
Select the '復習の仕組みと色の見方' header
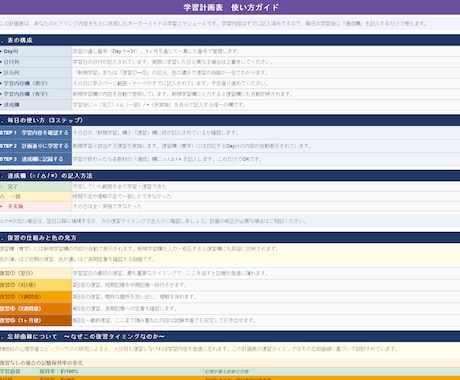point(230,238)
